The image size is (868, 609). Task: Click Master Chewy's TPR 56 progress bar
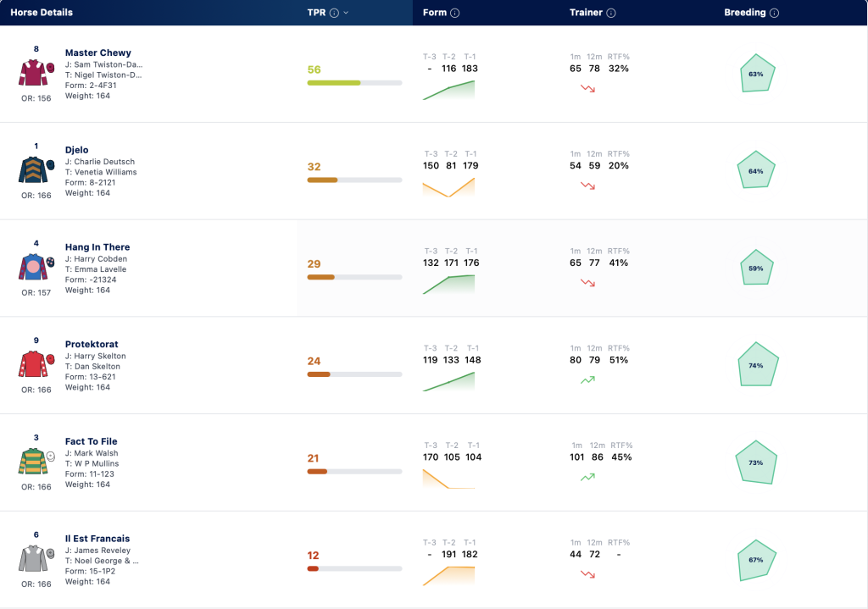[354, 83]
